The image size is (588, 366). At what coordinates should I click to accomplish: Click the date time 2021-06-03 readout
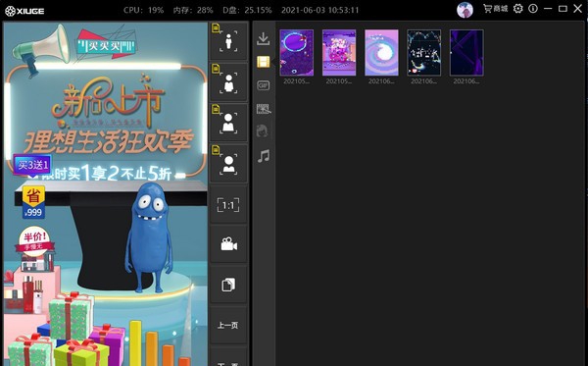[319, 10]
